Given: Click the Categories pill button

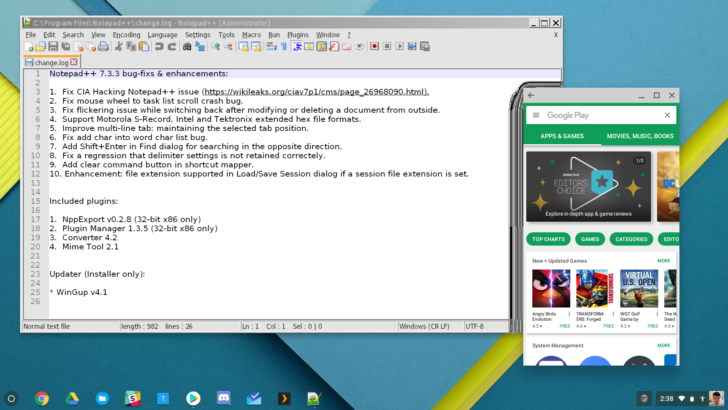Looking at the screenshot, I should click(631, 239).
